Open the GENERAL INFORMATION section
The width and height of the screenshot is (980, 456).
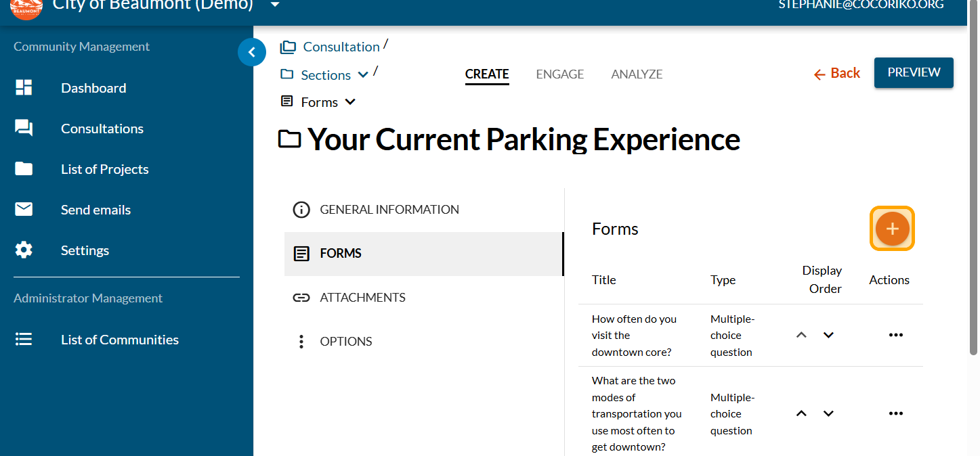pos(389,210)
